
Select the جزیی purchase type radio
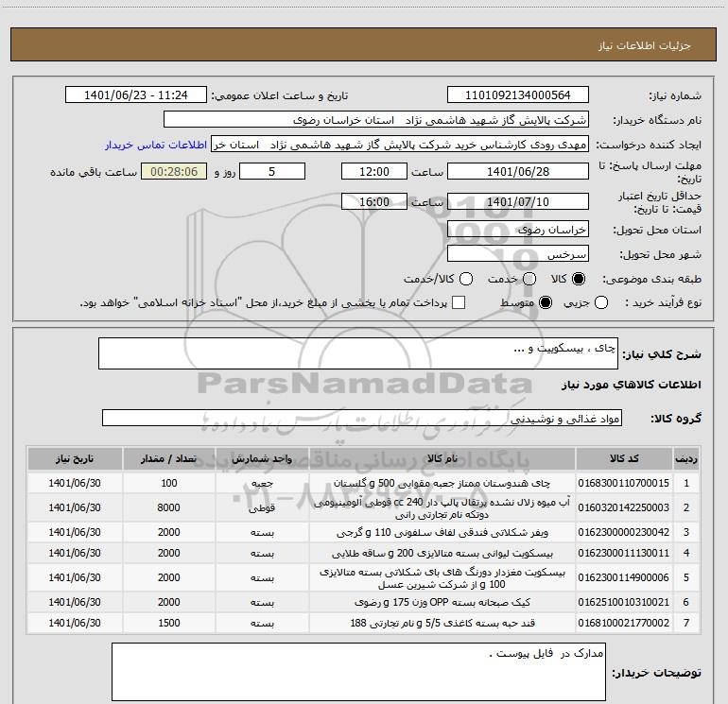click(601, 303)
